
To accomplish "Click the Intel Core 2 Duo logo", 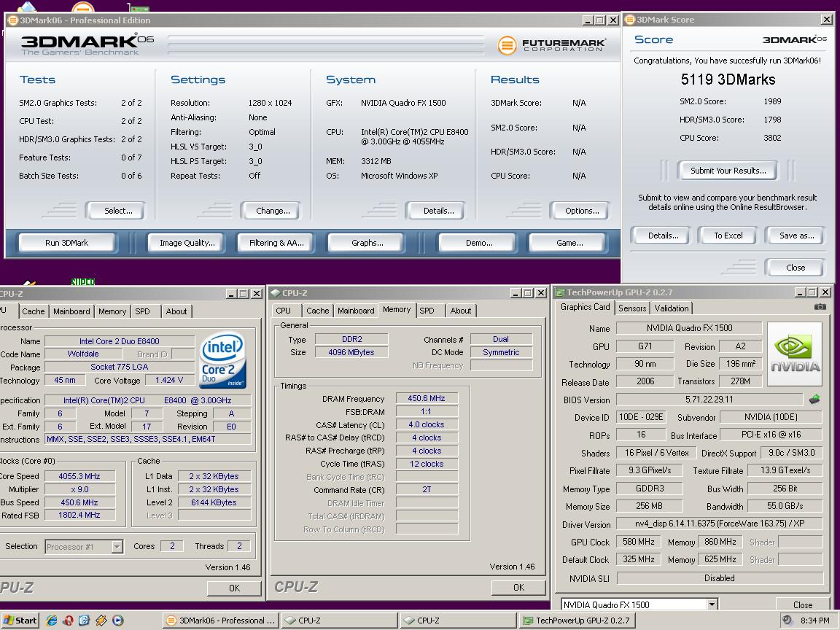I will click(x=222, y=359).
